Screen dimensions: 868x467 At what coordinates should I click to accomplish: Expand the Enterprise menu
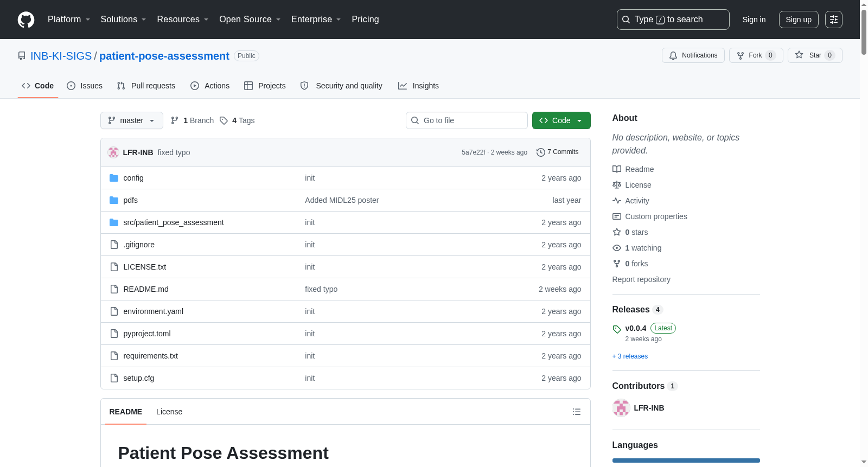[316, 20]
